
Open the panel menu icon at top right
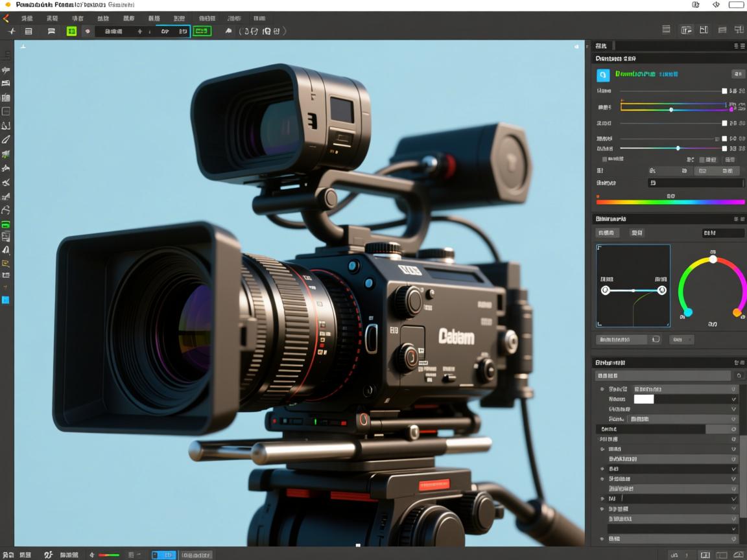[739, 46]
